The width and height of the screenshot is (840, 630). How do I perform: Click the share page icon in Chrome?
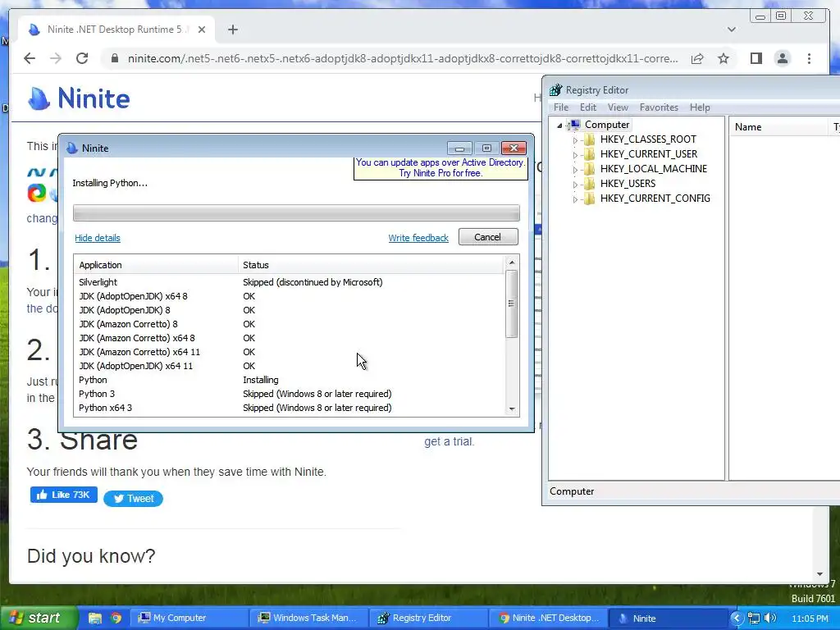coord(697,58)
